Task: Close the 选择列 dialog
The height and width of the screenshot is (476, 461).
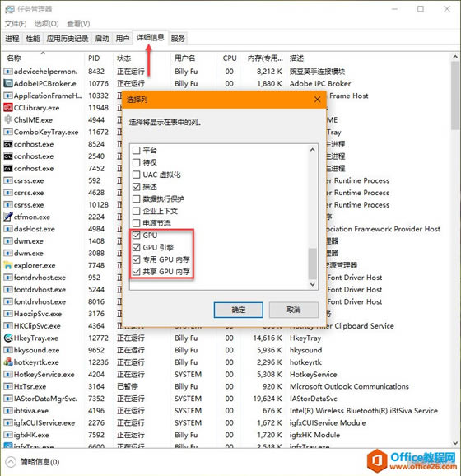Action: coord(317,100)
